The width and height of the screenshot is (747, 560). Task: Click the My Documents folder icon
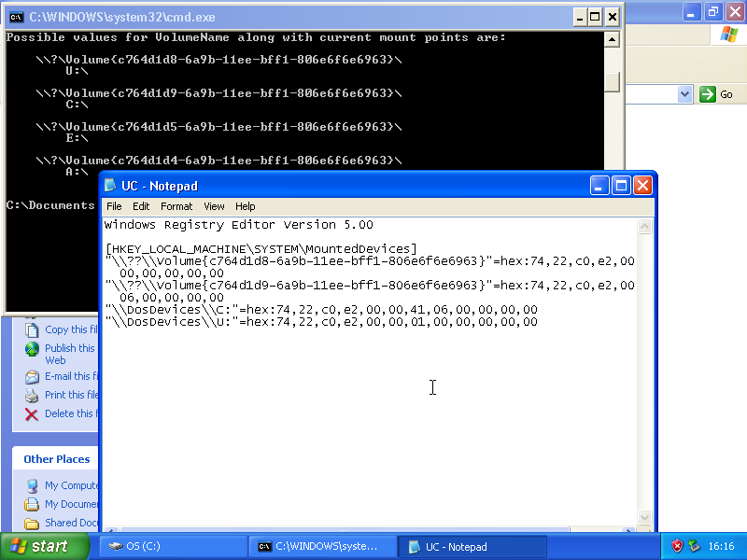click(32, 504)
